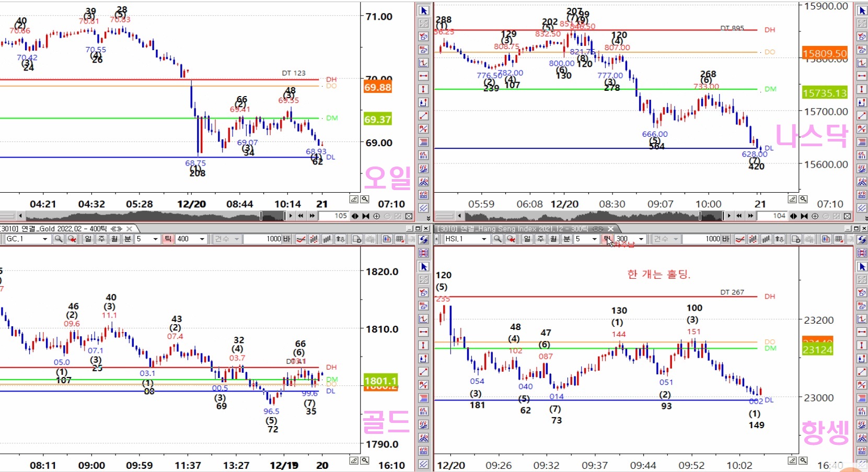Click the search icon beside HSI.1 symbol box

(x=497, y=239)
